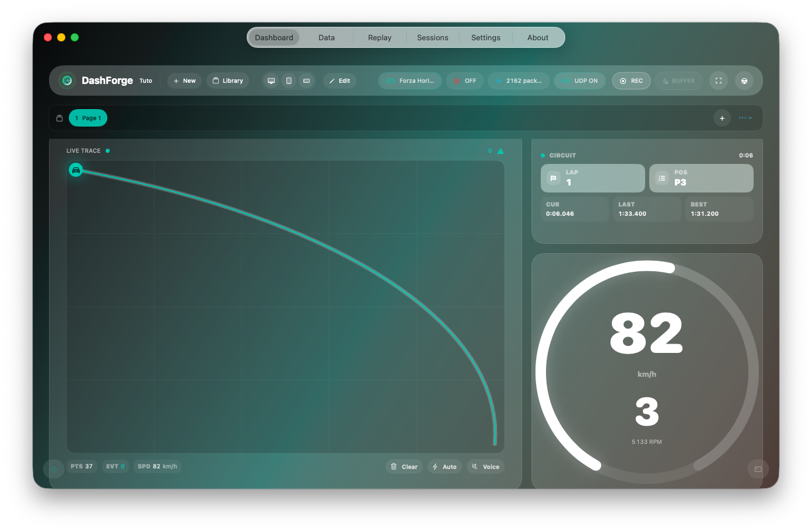812x532 pixels.
Task: Click the DashForge logo icon
Action: (67, 80)
